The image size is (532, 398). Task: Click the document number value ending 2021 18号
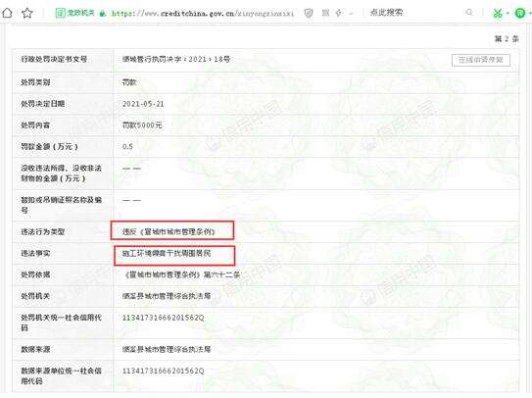pyautogui.click(x=176, y=59)
